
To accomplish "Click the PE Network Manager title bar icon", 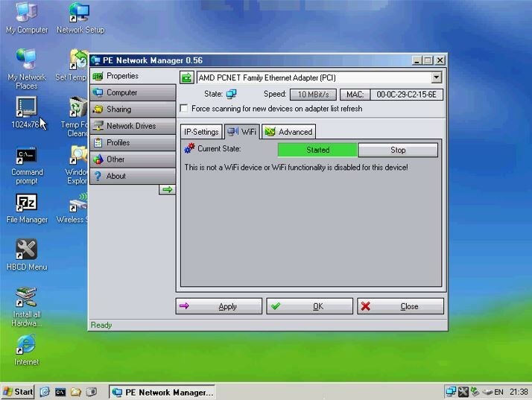I will (95, 60).
